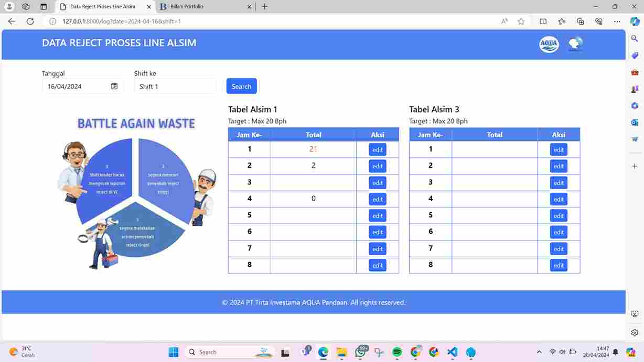Launch Spotify from the taskbar
The width and height of the screenshot is (644, 362).
(397, 352)
